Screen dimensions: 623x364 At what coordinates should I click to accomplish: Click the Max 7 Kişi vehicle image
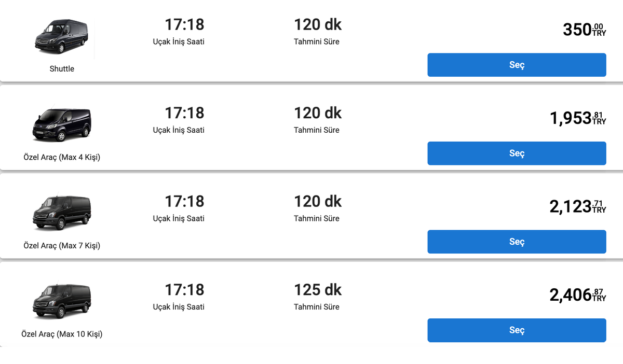(62, 213)
